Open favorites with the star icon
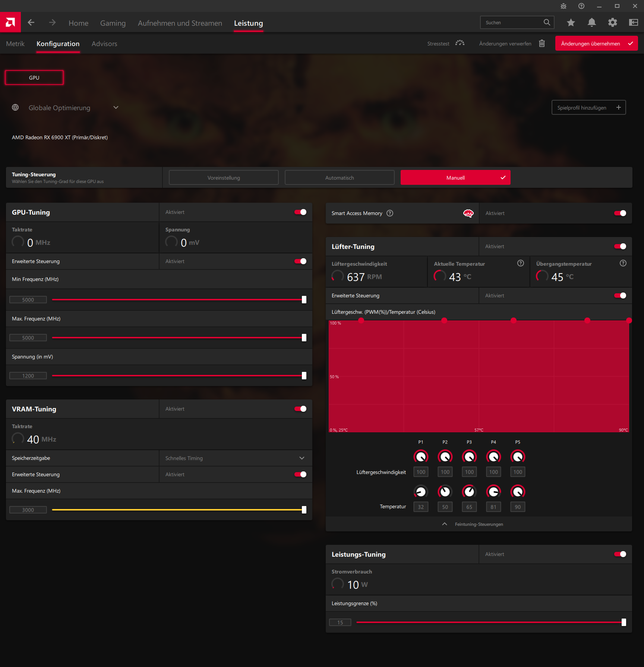Viewport: 644px width, 667px height. click(x=571, y=23)
